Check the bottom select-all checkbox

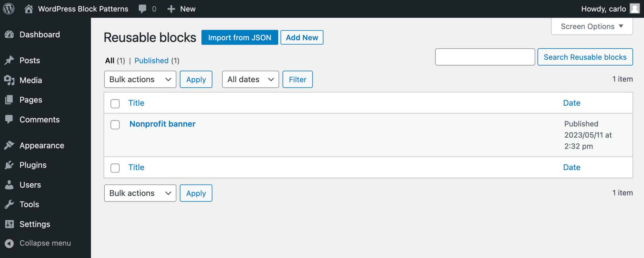(x=115, y=168)
